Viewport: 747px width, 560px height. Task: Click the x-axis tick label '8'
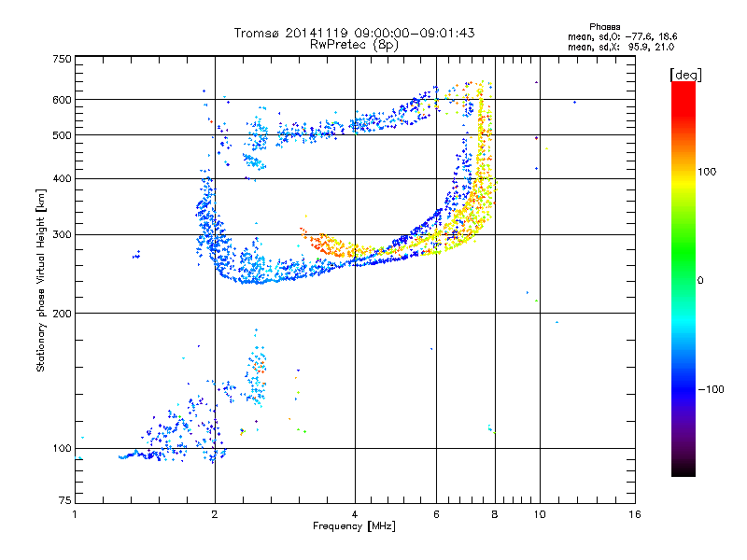[495, 514]
